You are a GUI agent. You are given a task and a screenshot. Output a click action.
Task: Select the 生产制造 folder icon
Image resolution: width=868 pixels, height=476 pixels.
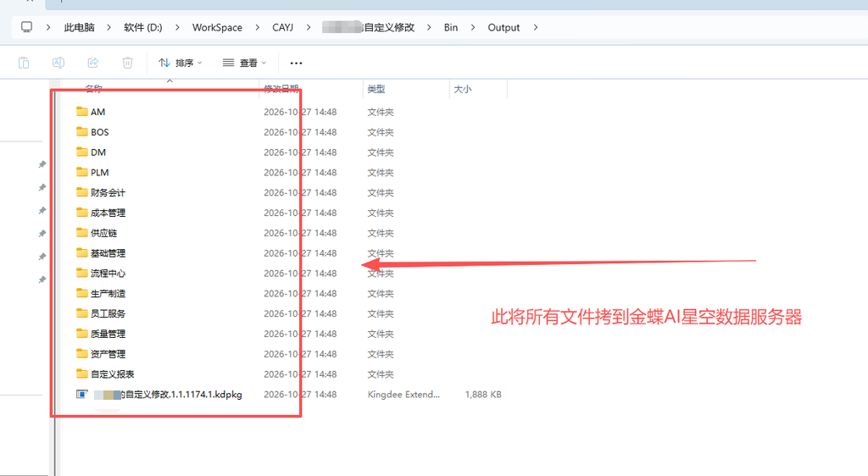click(82, 293)
